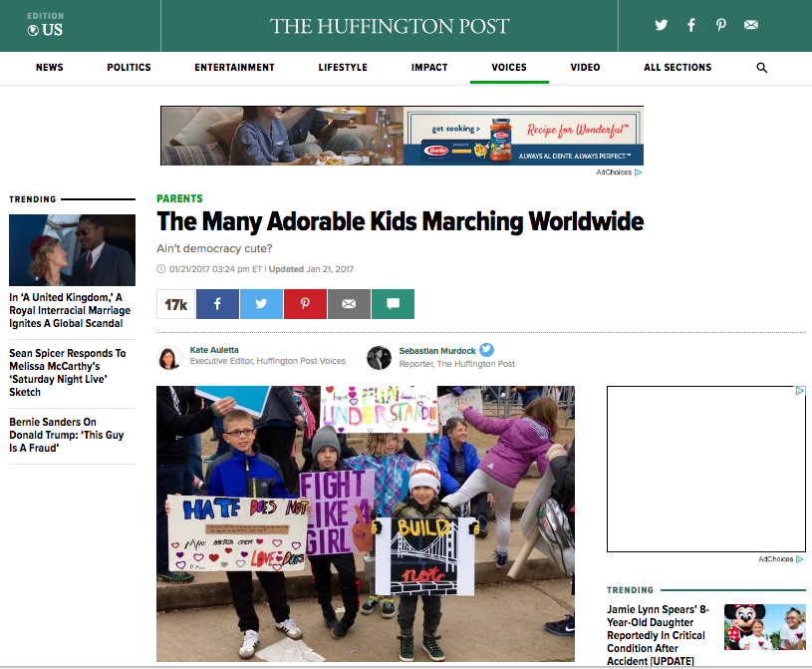The image size is (812, 669).
Task: Click the sidebar ad box
Action: [x=705, y=469]
